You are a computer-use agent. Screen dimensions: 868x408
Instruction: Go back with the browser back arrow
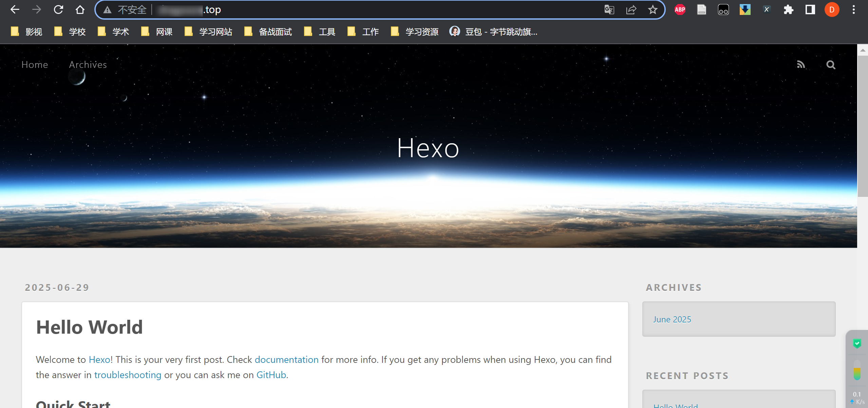point(15,10)
